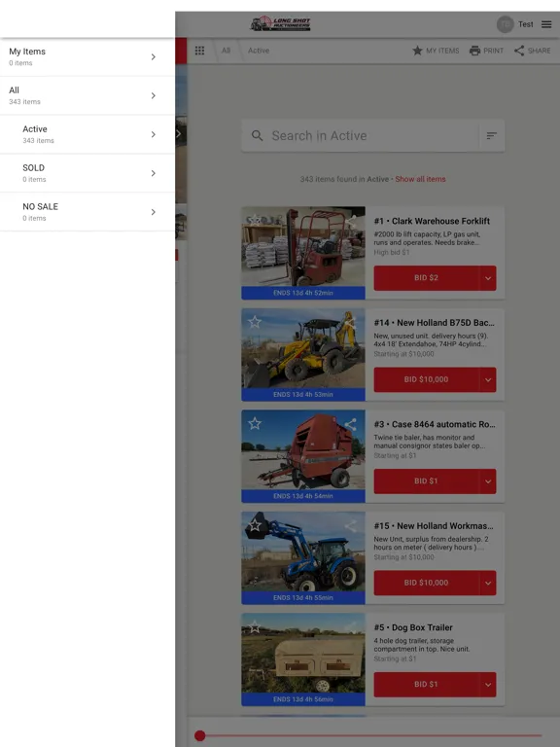Viewport: 560px width, 747px height.
Task: Click inside the Search in Active field
Action: [371, 136]
